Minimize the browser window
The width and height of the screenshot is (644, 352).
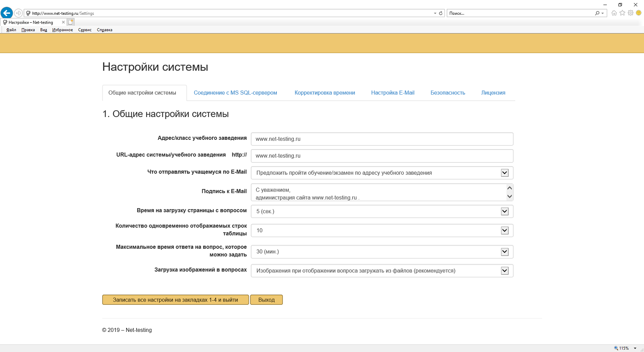[x=605, y=4]
